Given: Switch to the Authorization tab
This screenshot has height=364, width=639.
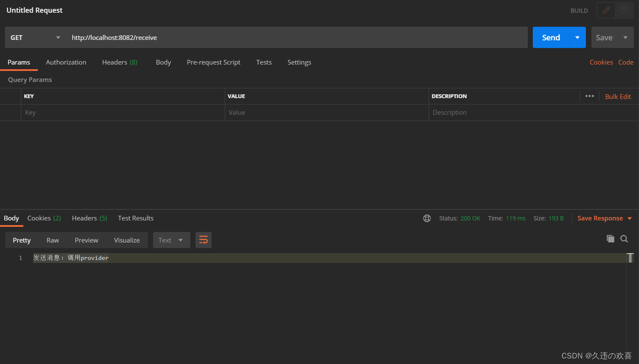Looking at the screenshot, I should point(66,62).
